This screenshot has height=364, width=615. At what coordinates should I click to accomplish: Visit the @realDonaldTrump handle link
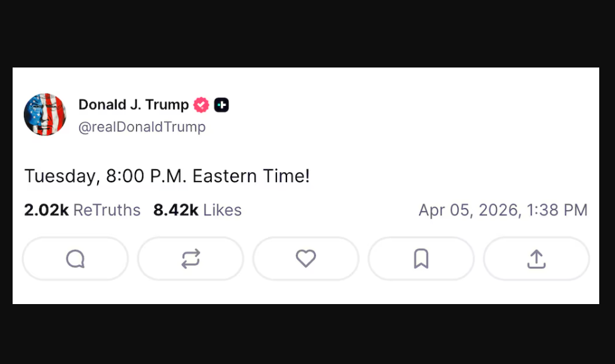coord(142,127)
